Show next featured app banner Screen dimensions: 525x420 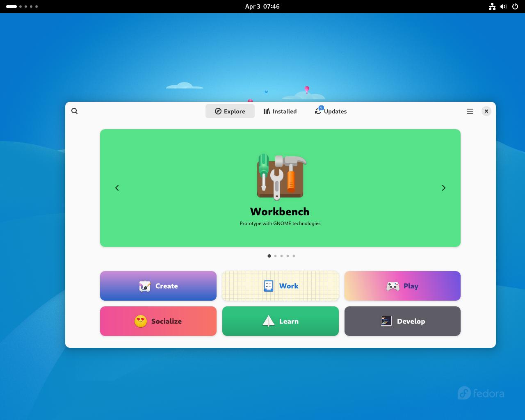click(443, 188)
